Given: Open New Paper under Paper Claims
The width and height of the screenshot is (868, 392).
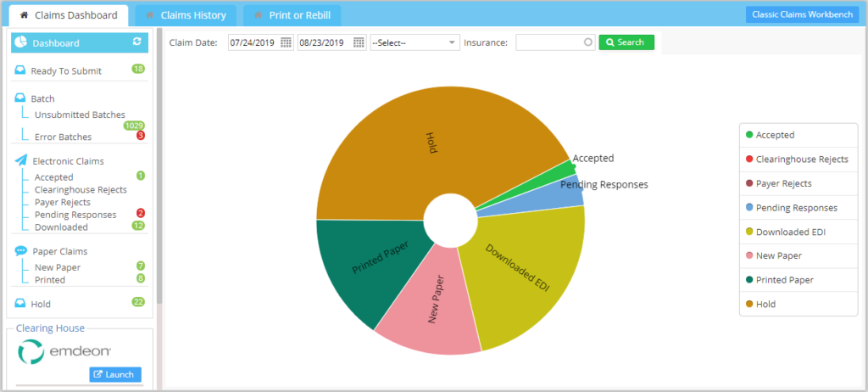Looking at the screenshot, I should (58, 267).
